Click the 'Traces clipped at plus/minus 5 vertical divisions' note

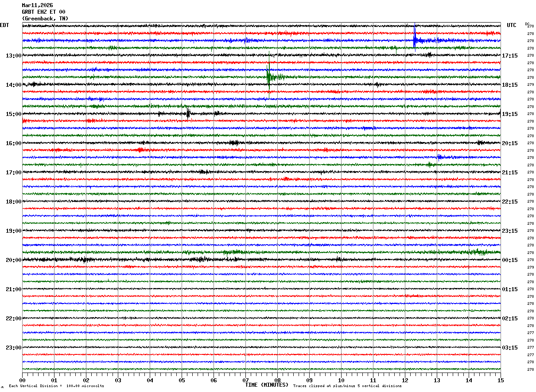(x=347, y=386)
